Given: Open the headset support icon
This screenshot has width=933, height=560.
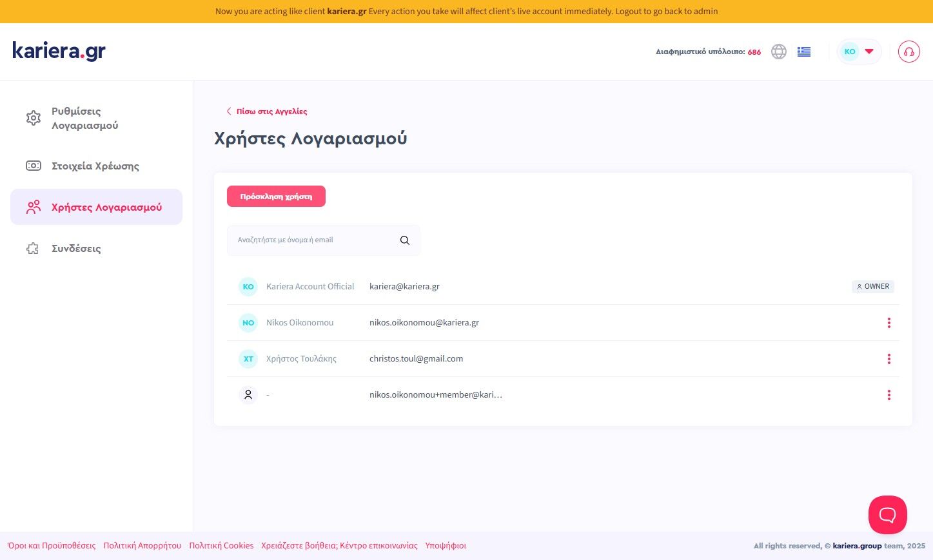Looking at the screenshot, I should (909, 52).
